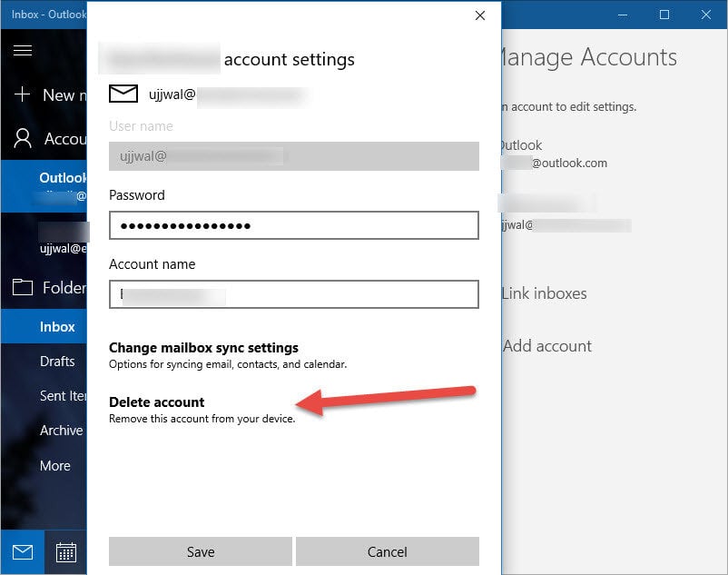Click Add account in Manage Accounts
Image resolution: width=728 pixels, height=575 pixels.
[547, 346]
